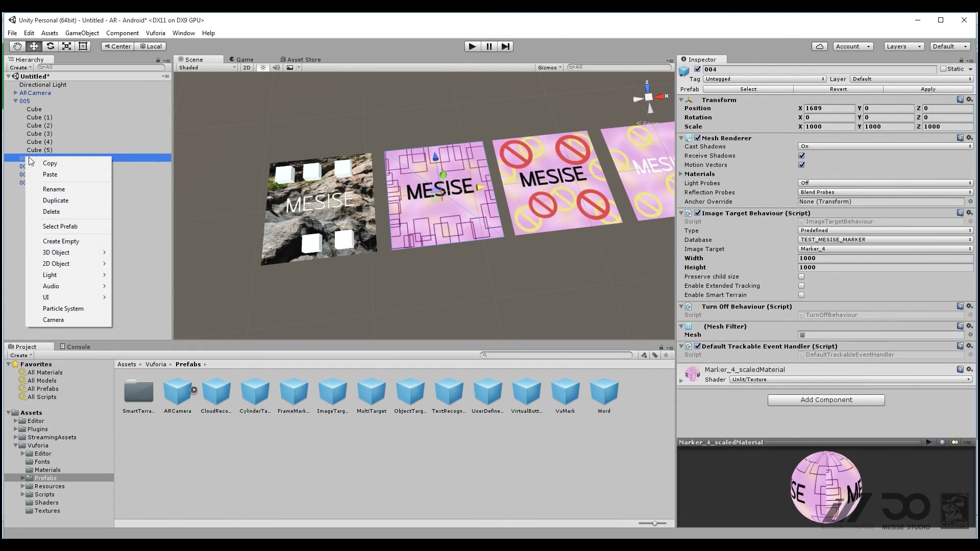Screen dimensions: 980x551
Task: Select the VuMark prefab asset
Action: tap(565, 395)
